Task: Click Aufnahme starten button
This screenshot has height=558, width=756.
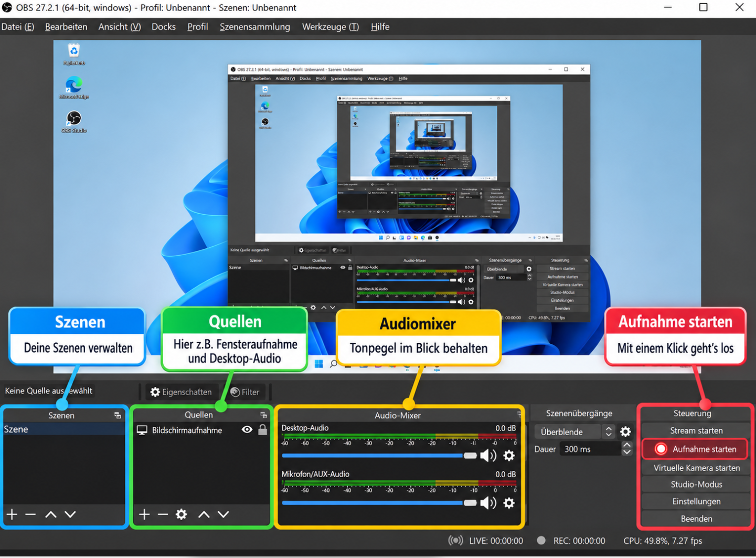Action: 696,449
